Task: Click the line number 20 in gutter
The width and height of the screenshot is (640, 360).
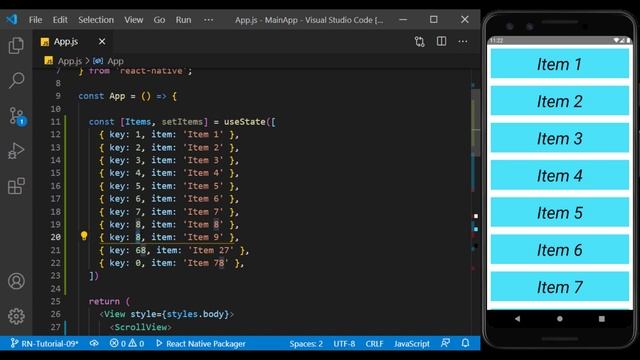Action: click(56, 237)
